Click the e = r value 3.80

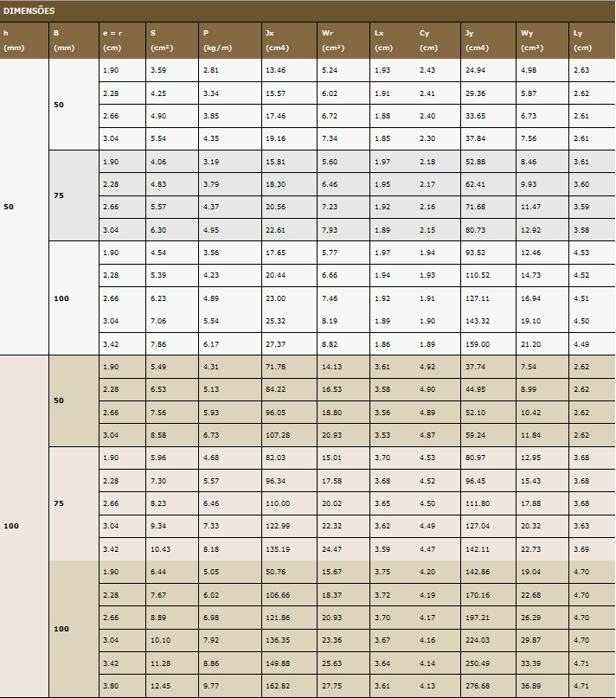(111, 686)
